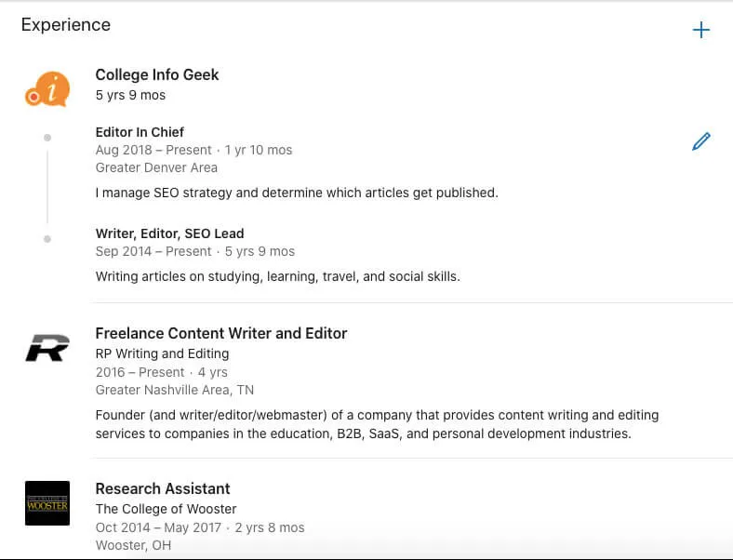Click The College of Wooster school name
The width and height of the screenshot is (733, 560).
(166, 509)
